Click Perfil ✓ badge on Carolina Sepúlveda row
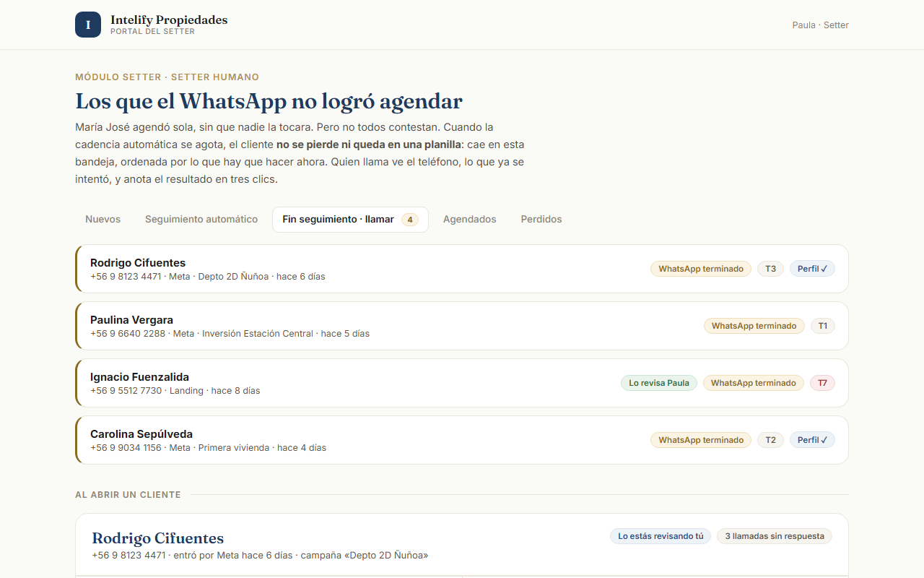This screenshot has width=924, height=578. (812, 440)
